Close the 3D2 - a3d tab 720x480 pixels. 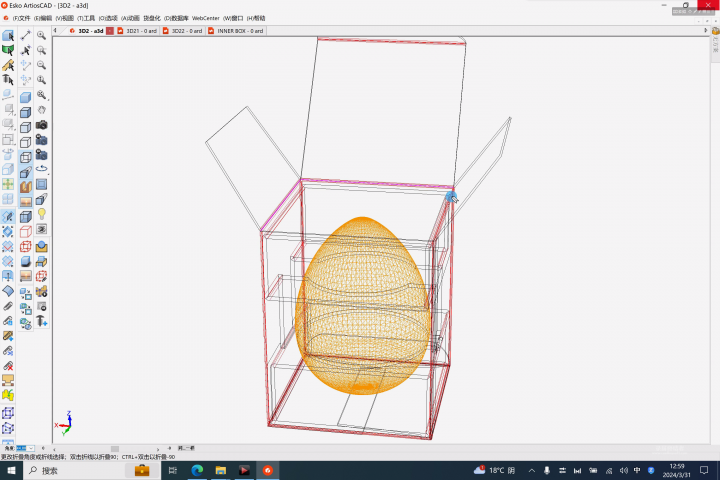(110, 31)
